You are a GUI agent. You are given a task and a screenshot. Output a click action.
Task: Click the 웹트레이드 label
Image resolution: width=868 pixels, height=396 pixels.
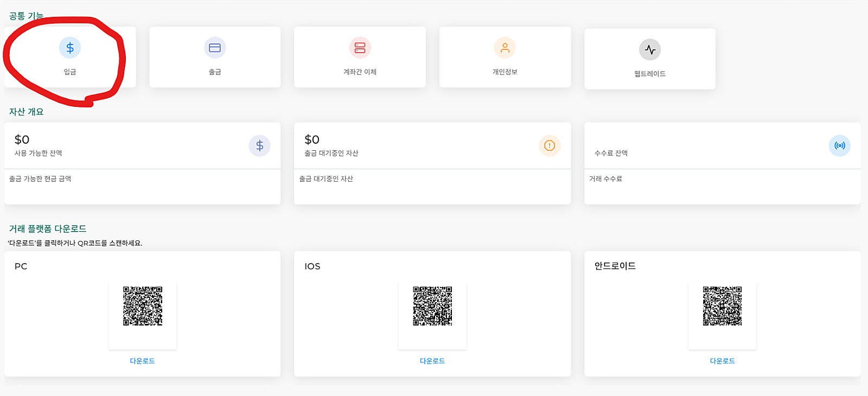pos(650,74)
